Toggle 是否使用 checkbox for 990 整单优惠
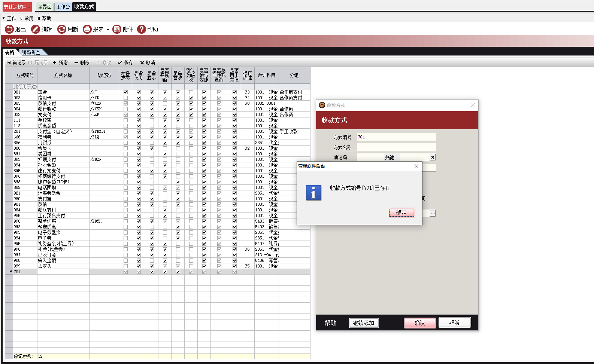 coord(139,221)
